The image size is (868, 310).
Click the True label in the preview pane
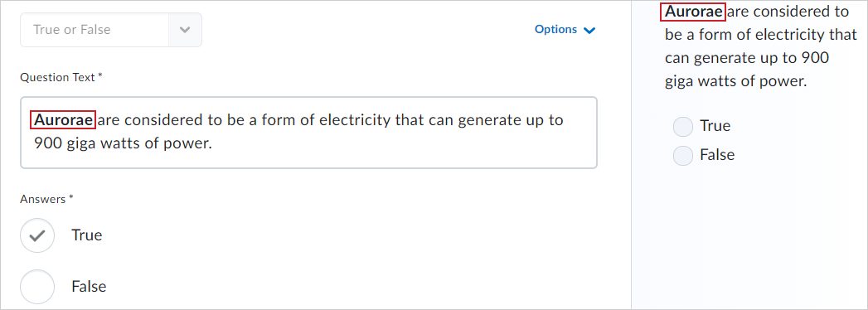coord(715,126)
